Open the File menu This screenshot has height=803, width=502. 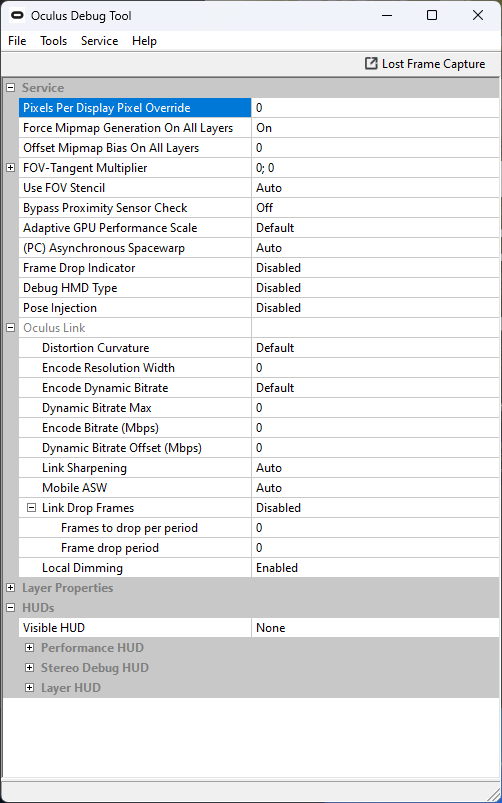point(17,41)
